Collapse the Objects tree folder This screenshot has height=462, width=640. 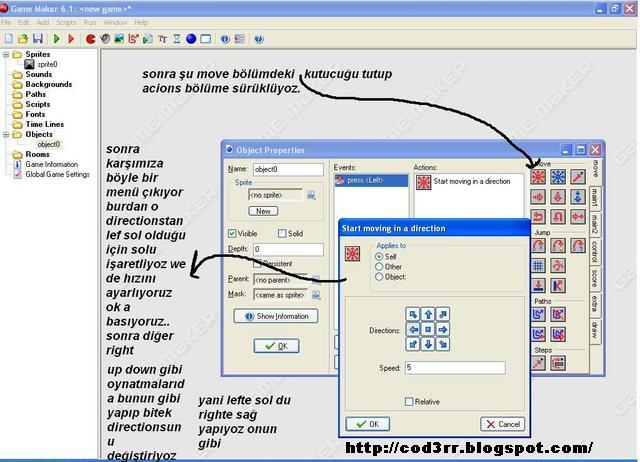click(x=6, y=134)
